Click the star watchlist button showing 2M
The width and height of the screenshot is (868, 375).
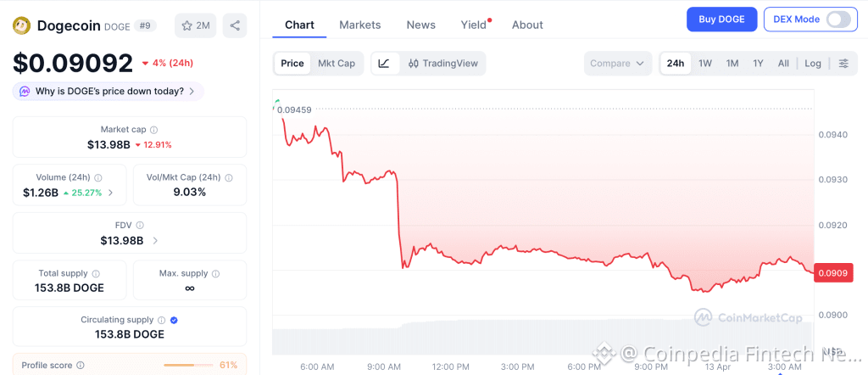click(196, 25)
